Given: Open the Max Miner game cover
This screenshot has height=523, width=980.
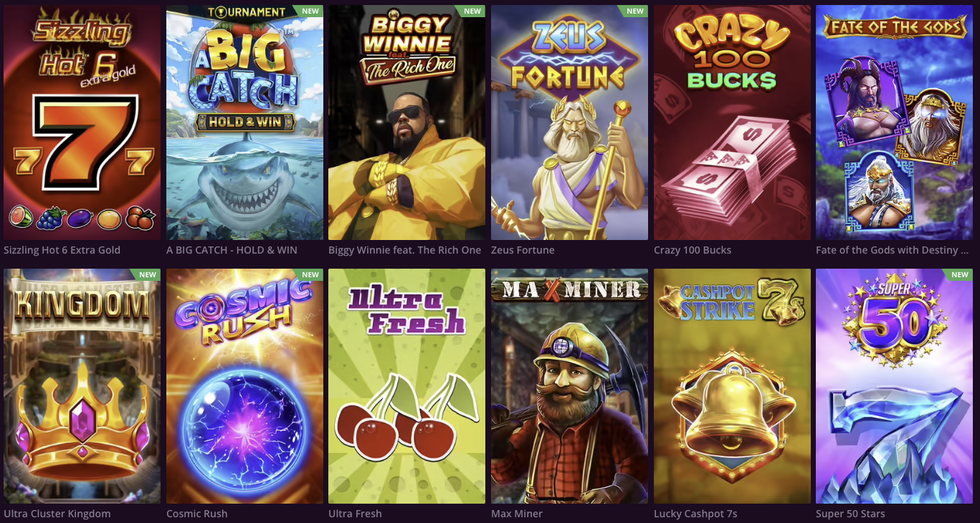Looking at the screenshot, I should point(569,386).
